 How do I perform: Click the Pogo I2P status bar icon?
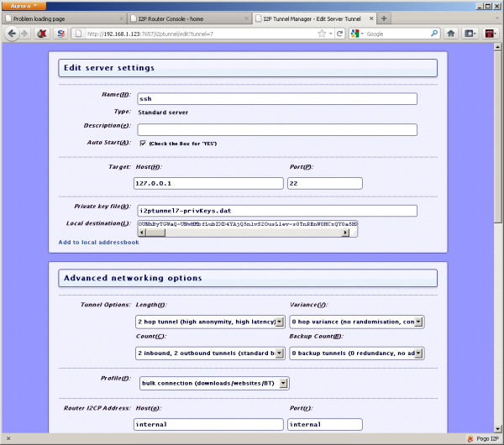pyautogui.click(x=470, y=438)
